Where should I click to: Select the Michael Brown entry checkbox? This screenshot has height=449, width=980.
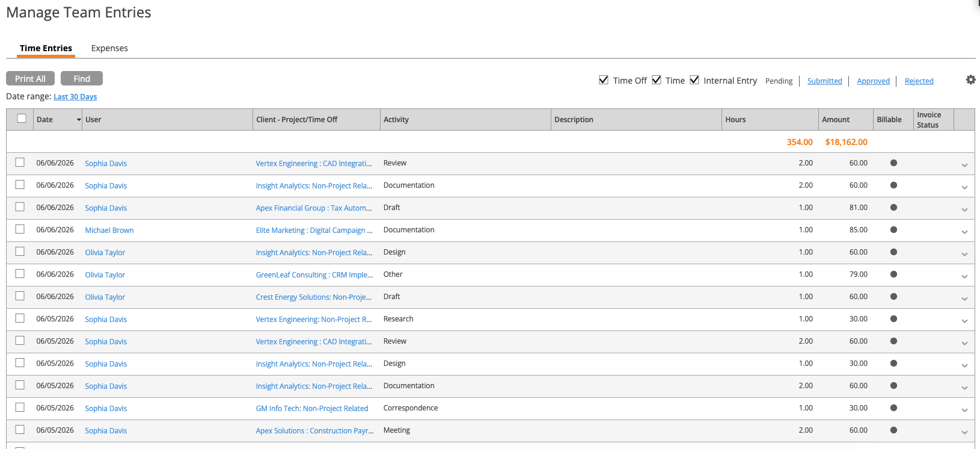coord(20,229)
